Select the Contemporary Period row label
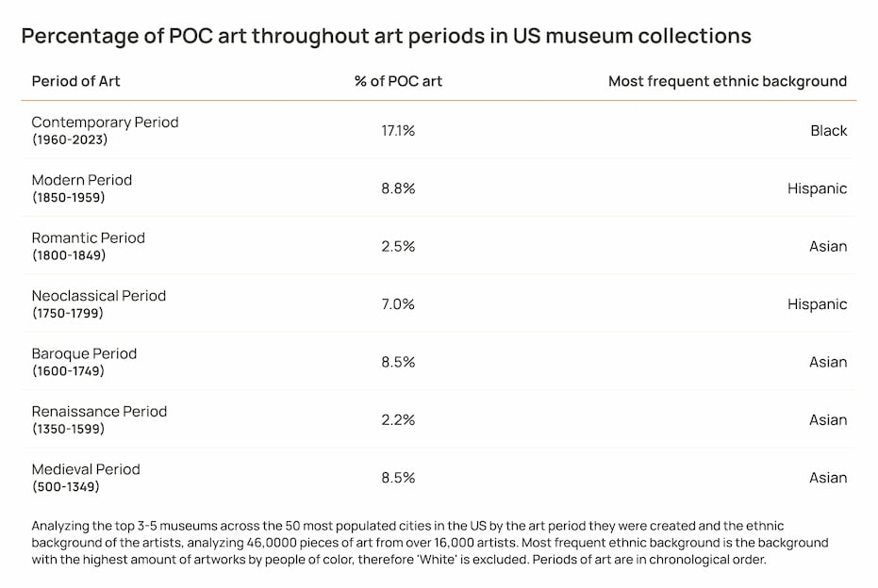Viewport: 878px width, 588px height. [x=105, y=122]
